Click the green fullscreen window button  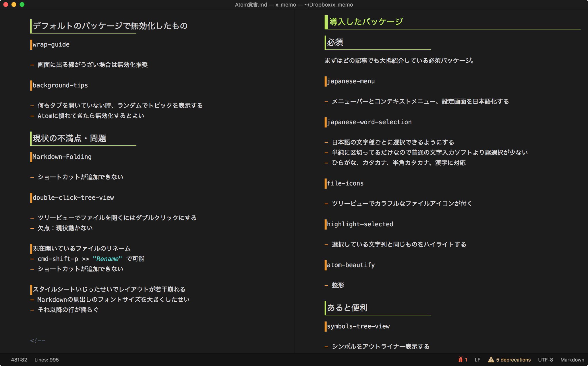(x=22, y=5)
